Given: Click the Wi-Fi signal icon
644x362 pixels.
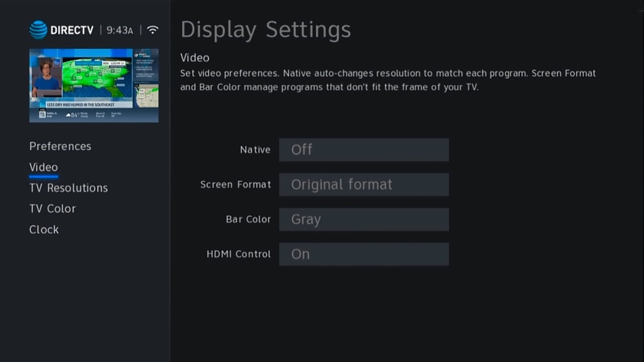Looking at the screenshot, I should coord(152,30).
